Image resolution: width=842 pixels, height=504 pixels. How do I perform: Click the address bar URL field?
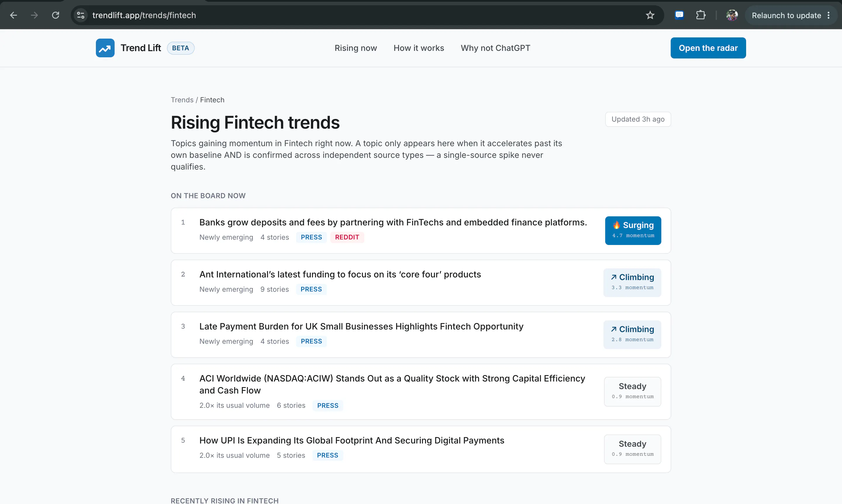tap(367, 15)
